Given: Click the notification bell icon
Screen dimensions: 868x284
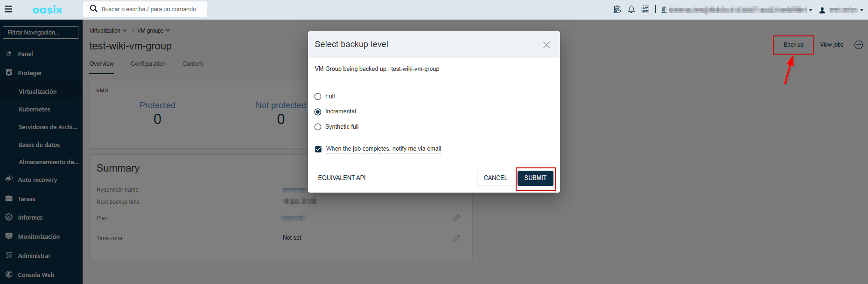Looking at the screenshot, I should pos(631,9).
